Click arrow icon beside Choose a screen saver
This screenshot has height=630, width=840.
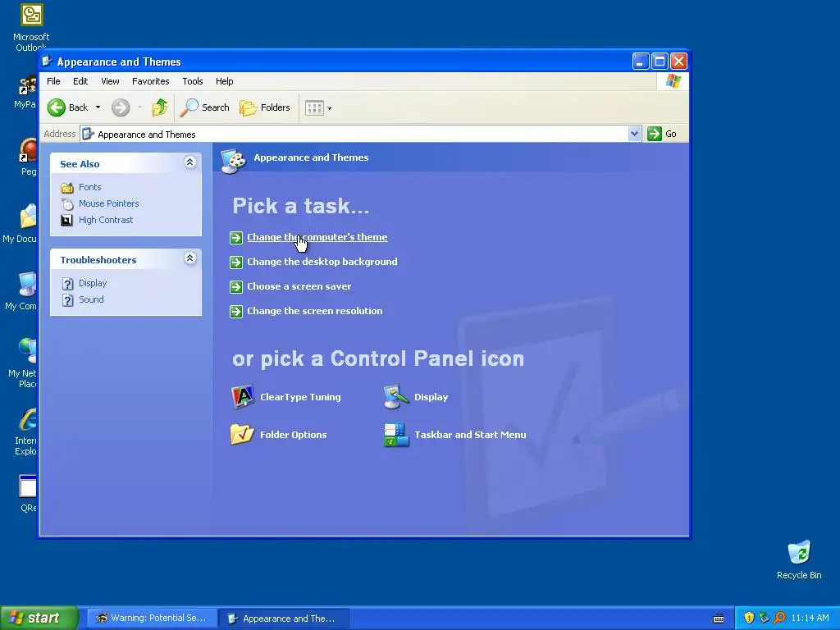(x=236, y=286)
